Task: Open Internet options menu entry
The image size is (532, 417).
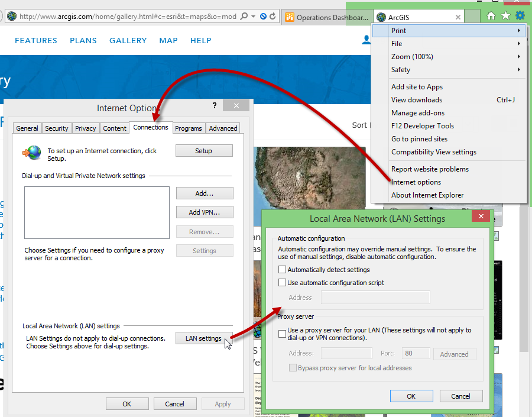Action: (x=416, y=182)
